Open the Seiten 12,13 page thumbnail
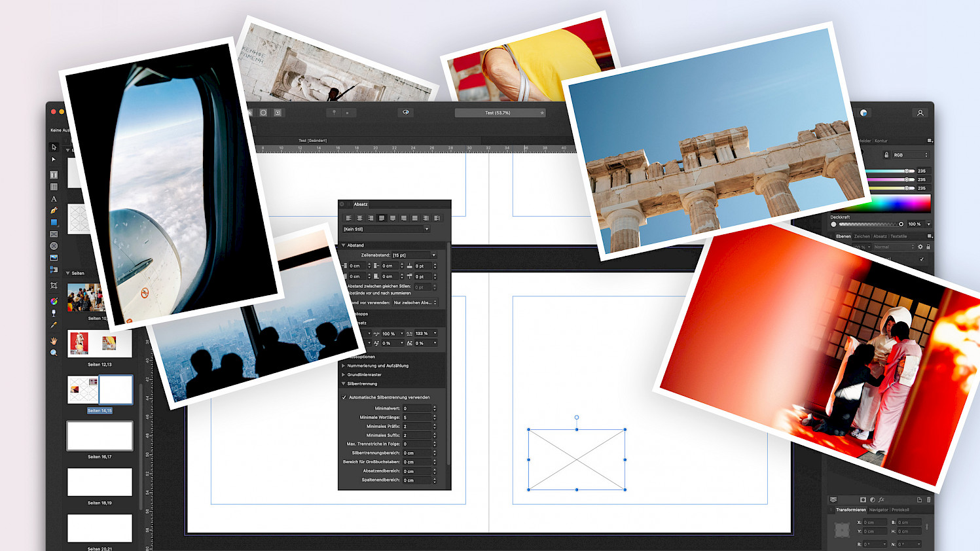 [x=100, y=344]
